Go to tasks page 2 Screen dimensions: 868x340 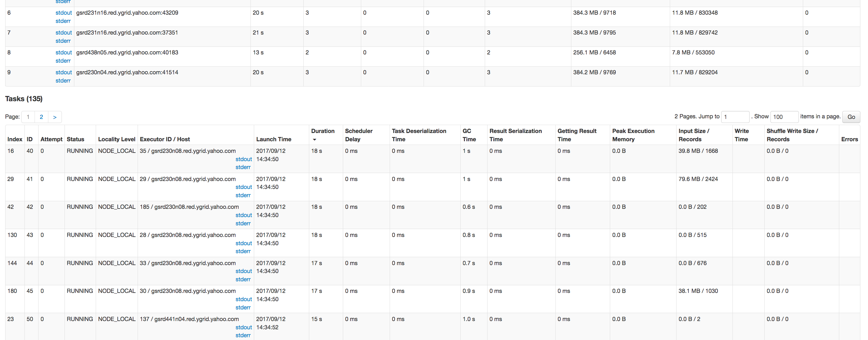pos(41,117)
